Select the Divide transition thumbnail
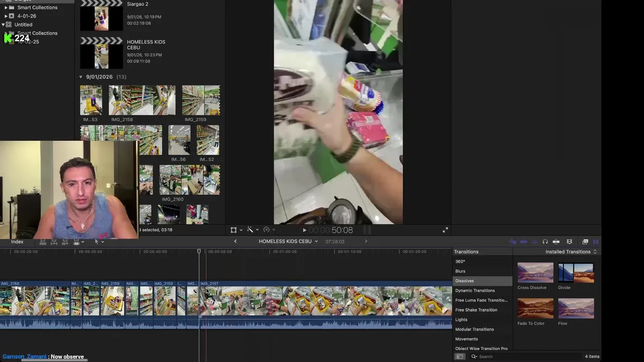This screenshot has height=362, width=644. click(576, 273)
